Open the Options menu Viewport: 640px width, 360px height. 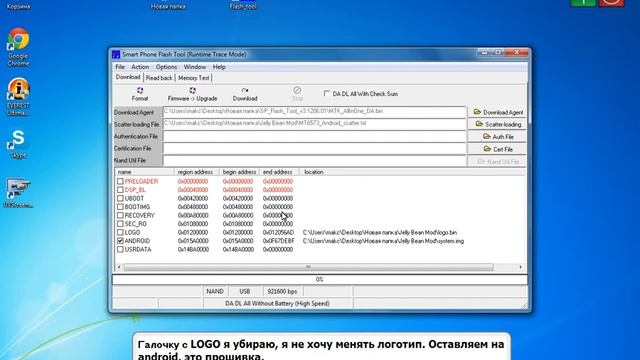166,67
